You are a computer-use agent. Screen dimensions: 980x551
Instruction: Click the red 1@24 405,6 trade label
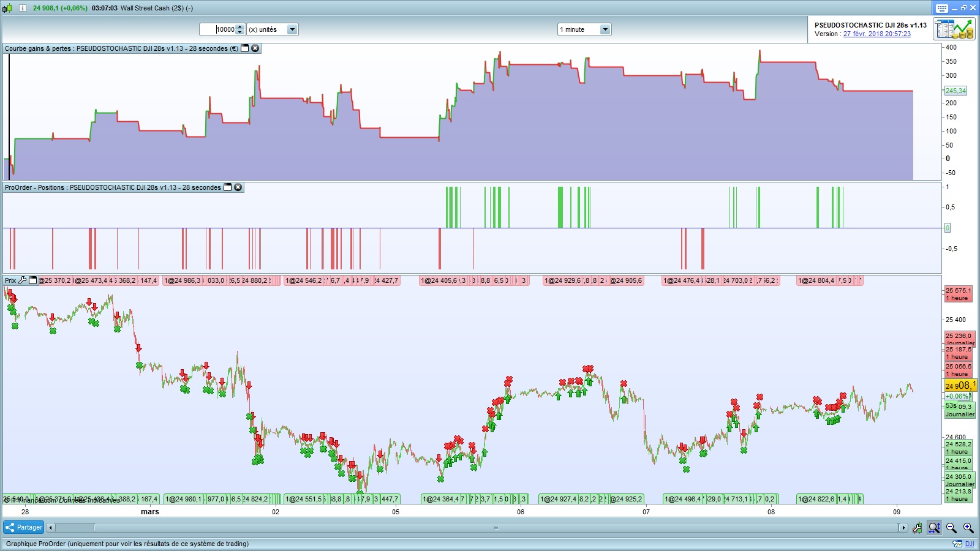click(439, 280)
